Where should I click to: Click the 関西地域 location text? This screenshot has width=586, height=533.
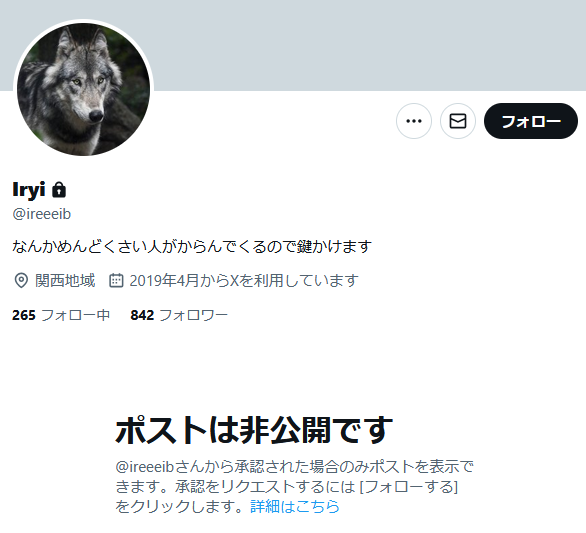tap(65, 280)
